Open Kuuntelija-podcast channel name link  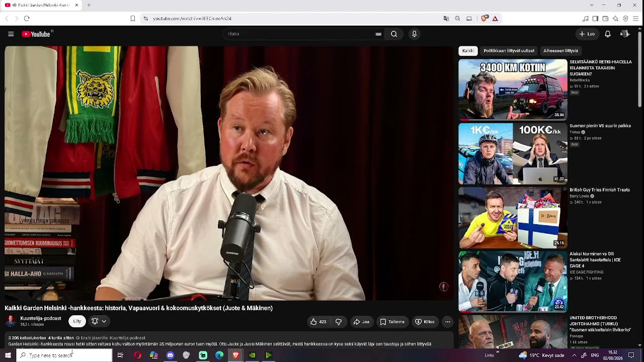(41, 318)
